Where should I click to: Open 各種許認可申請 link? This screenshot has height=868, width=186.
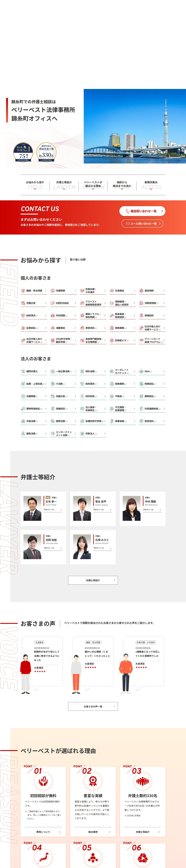coord(93,421)
